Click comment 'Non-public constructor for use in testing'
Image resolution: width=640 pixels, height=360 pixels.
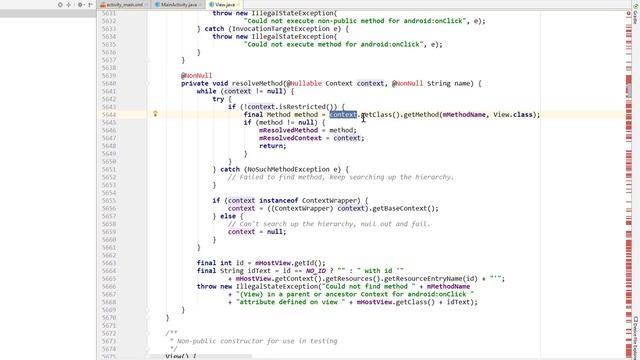257,341
